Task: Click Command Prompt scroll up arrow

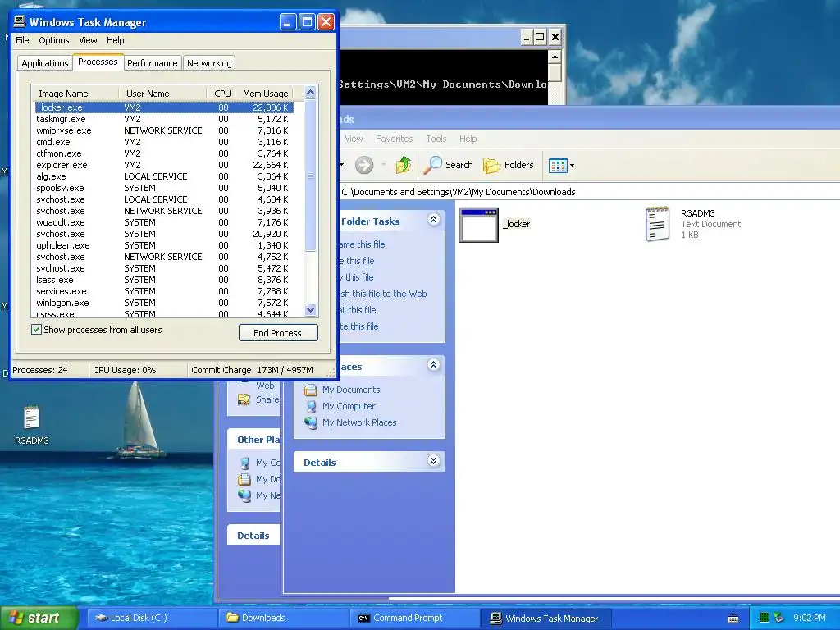Action: tap(555, 57)
